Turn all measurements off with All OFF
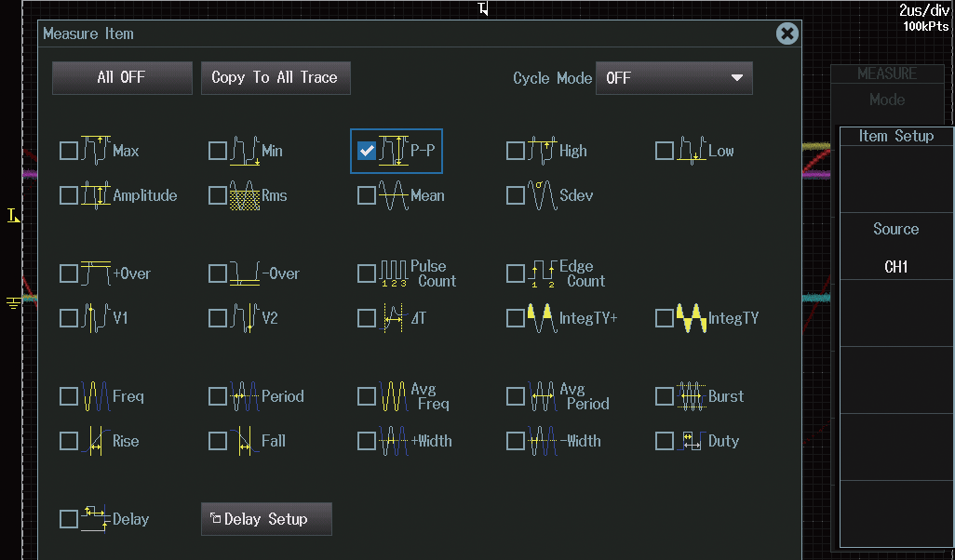955x560 pixels. point(122,78)
